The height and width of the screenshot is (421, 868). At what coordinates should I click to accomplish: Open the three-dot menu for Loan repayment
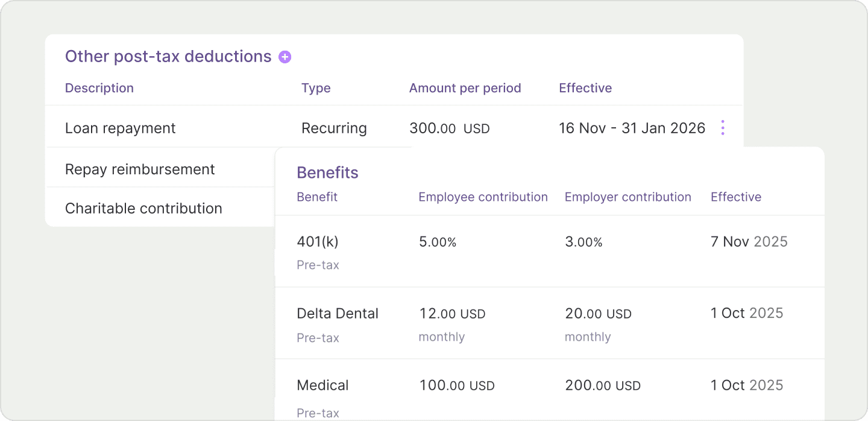coord(722,127)
